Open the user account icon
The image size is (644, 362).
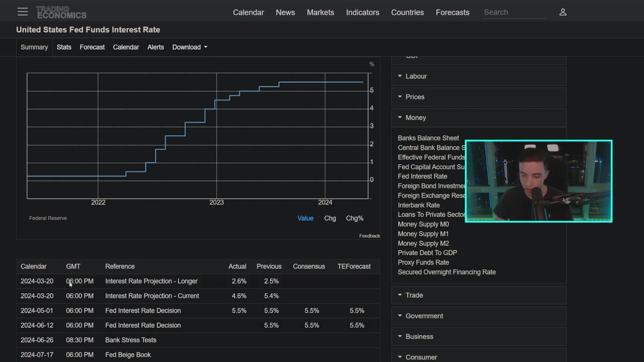point(563,12)
